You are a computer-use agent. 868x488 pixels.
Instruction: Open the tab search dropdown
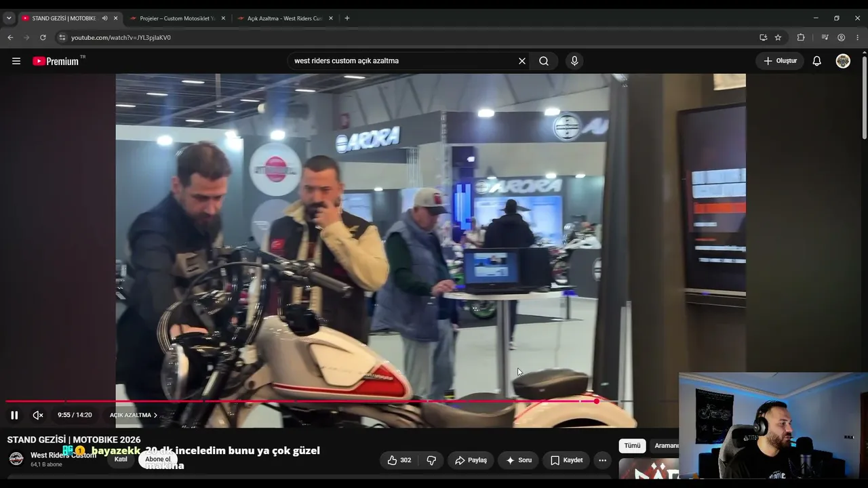(x=9, y=18)
